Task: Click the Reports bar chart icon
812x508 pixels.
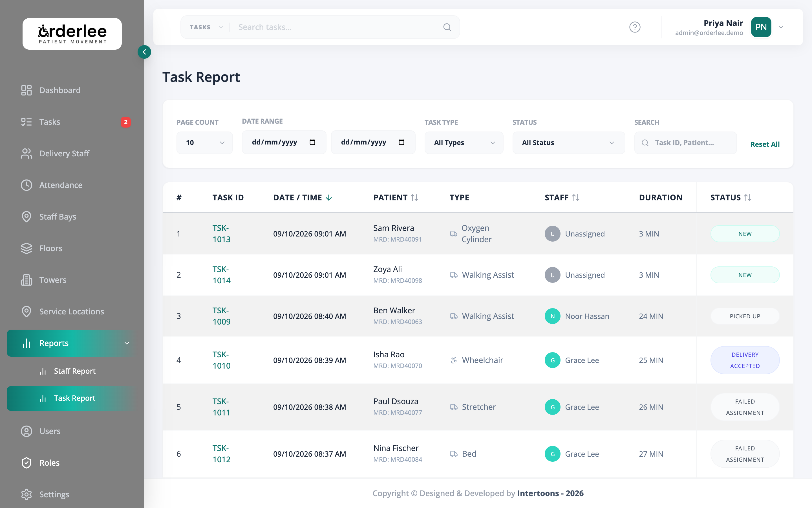Action: tap(26, 343)
